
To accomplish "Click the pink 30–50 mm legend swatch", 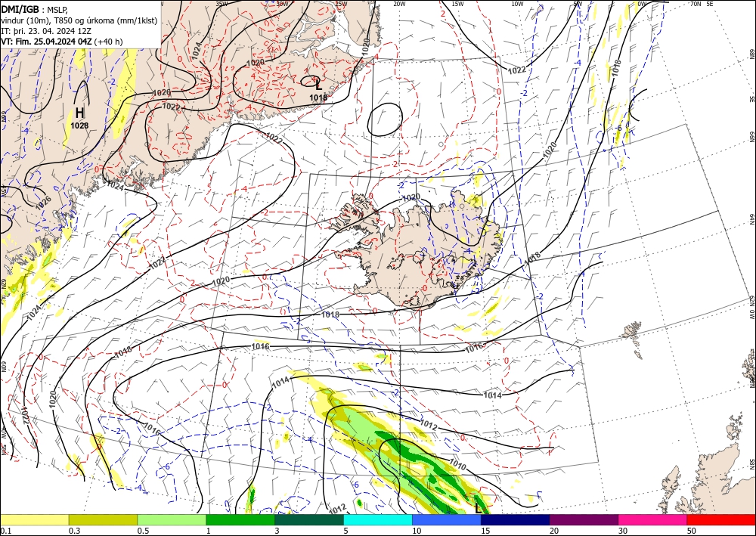I will 653,519.
